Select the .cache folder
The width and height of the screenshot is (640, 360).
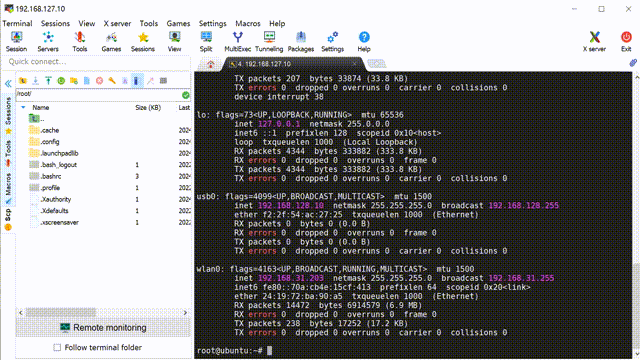click(x=50, y=130)
